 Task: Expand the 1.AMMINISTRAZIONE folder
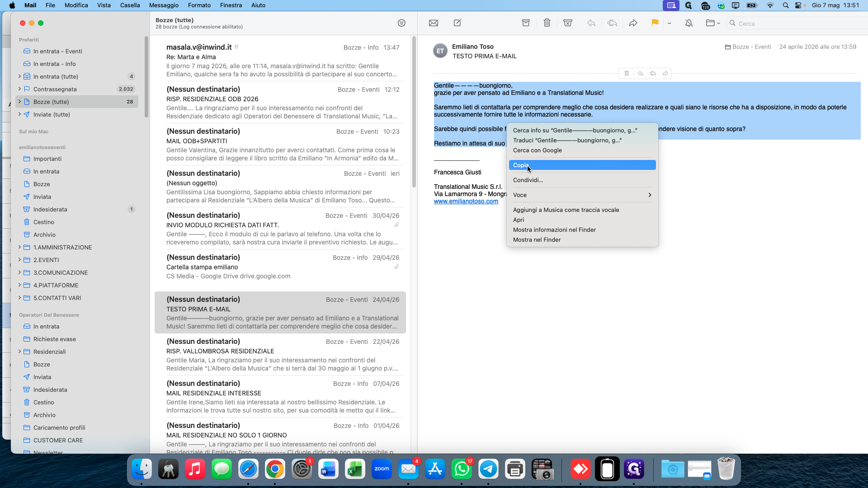point(19,247)
